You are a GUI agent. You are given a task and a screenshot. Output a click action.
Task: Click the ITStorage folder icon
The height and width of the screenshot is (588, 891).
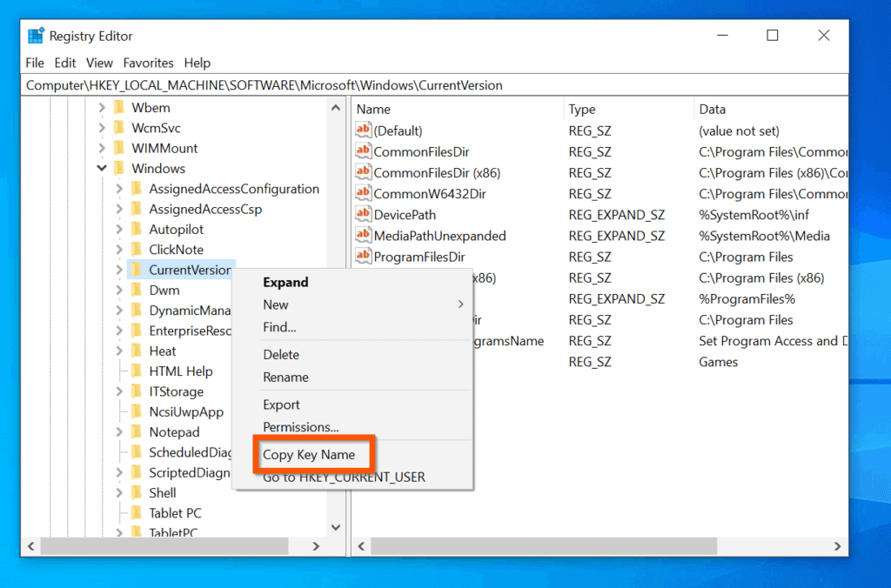click(137, 391)
